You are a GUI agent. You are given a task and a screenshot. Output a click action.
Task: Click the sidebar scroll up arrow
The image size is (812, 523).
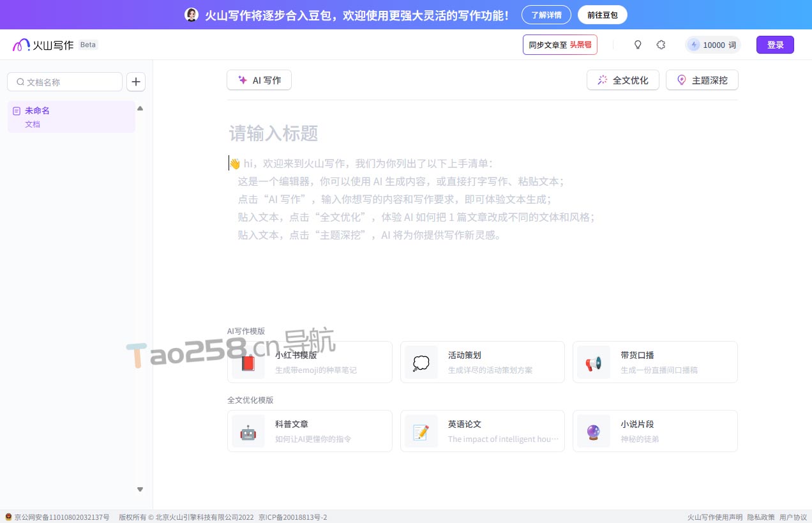[140, 109]
